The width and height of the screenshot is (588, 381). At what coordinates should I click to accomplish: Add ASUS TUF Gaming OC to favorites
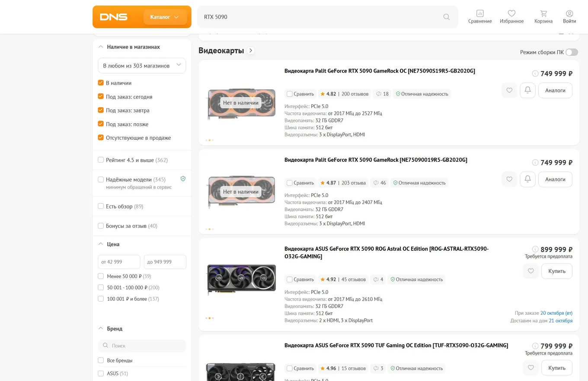coord(531,368)
